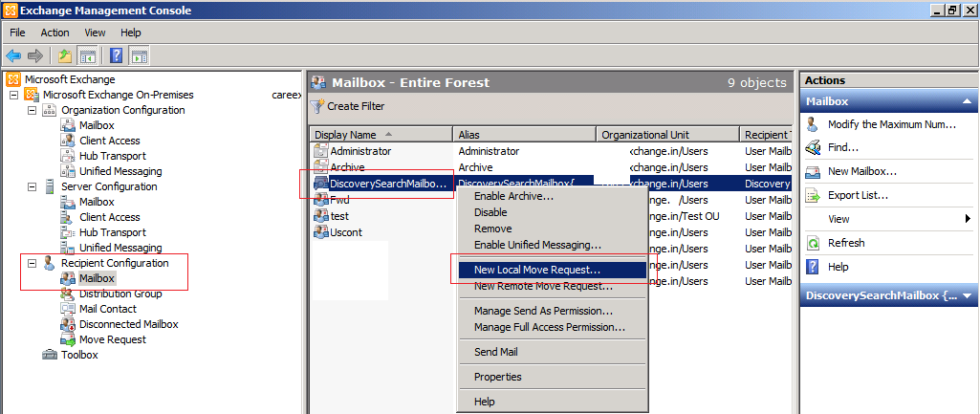Open the Help menu in menu bar

pos(131,33)
